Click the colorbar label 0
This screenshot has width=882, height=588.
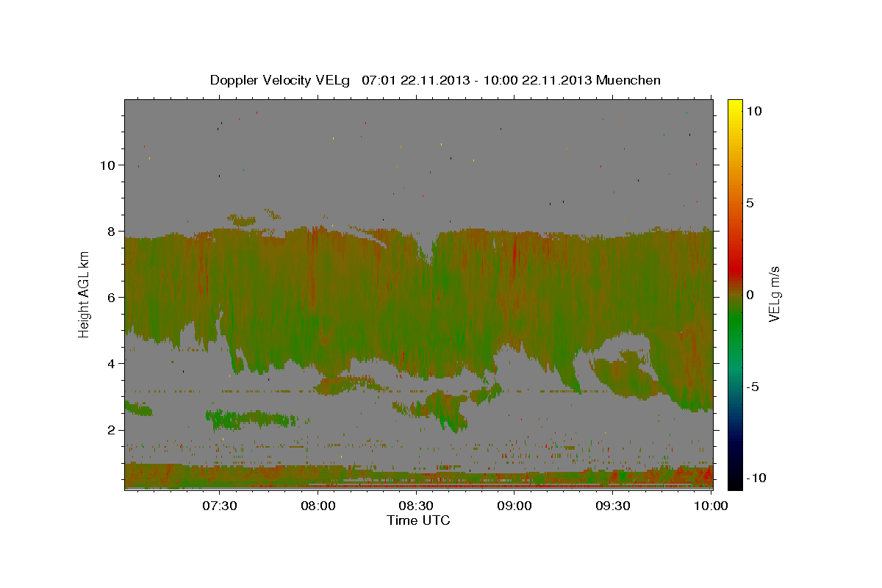750,295
